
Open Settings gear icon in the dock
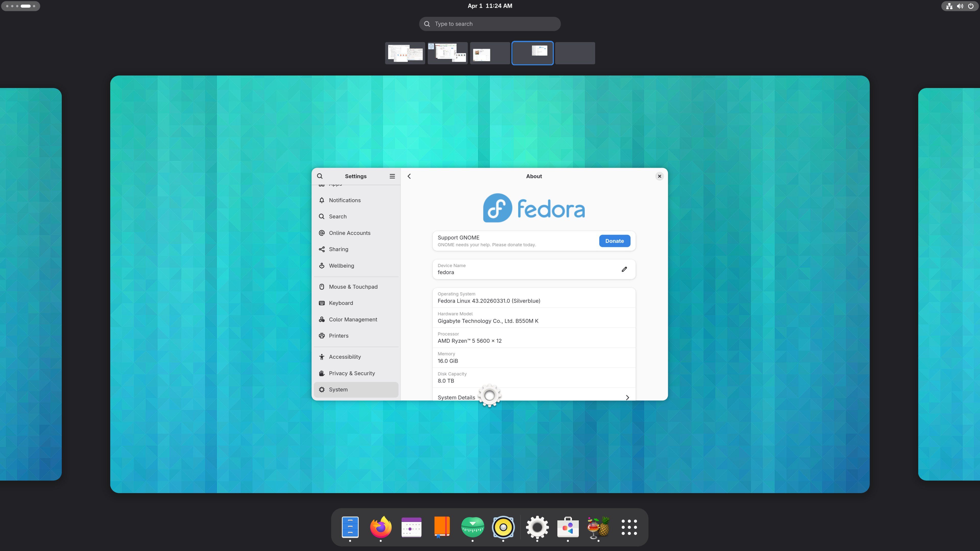pos(537,527)
